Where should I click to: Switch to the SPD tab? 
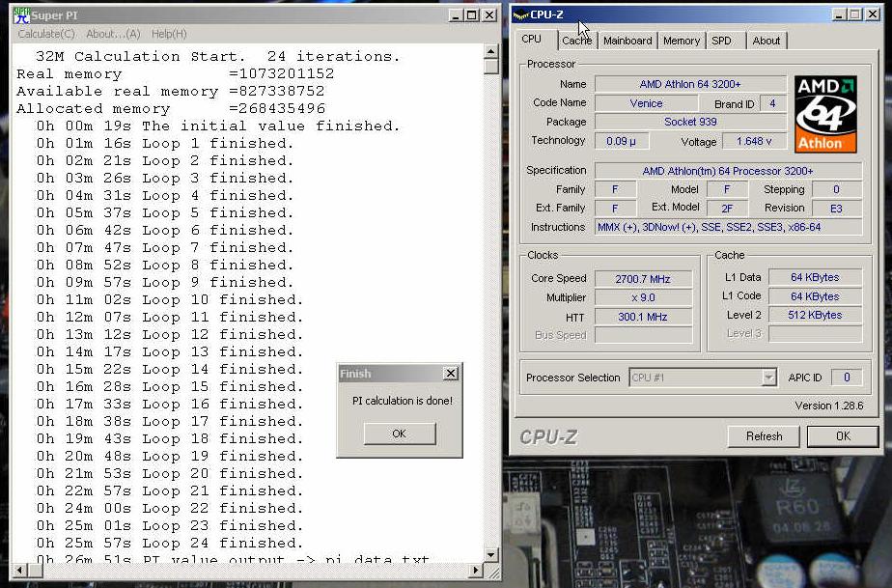pyautogui.click(x=721, y=41)
